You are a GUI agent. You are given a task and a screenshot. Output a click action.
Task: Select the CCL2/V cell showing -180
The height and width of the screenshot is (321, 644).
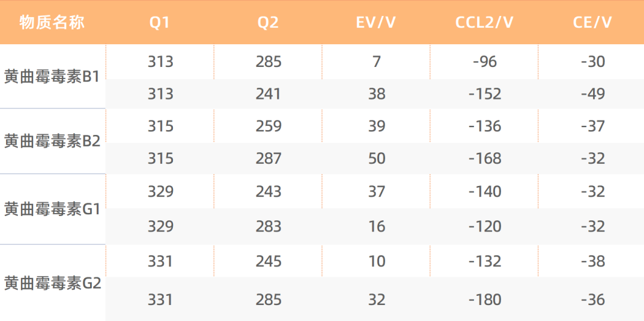[485, 300]
